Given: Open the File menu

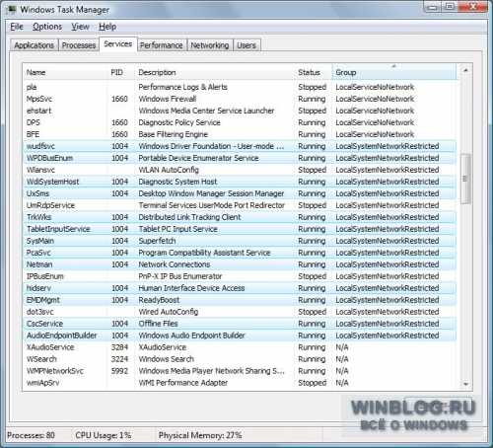Looking at the screenshot, I should tap(17, 27).
